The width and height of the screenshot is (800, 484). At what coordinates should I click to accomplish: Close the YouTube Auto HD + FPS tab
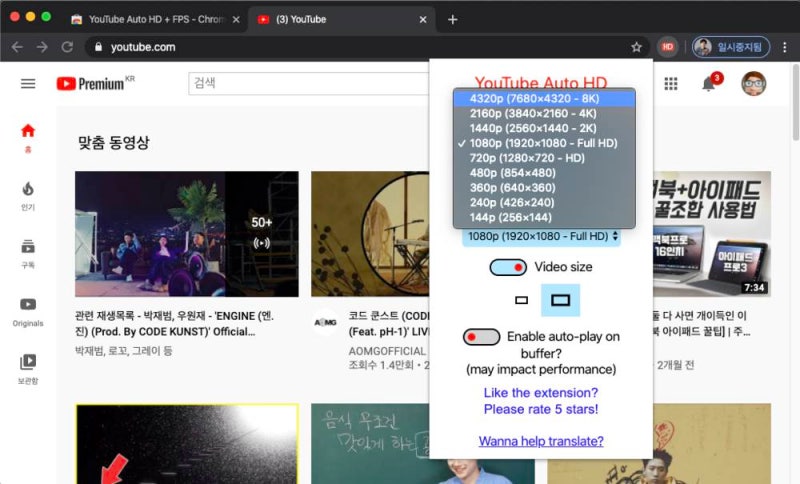(236, 19)
